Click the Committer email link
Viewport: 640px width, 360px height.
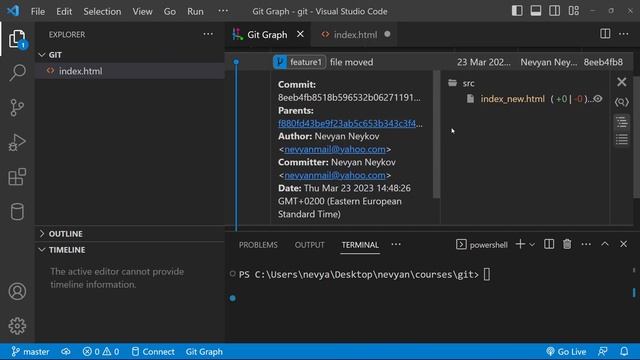[x=335, y=175]
